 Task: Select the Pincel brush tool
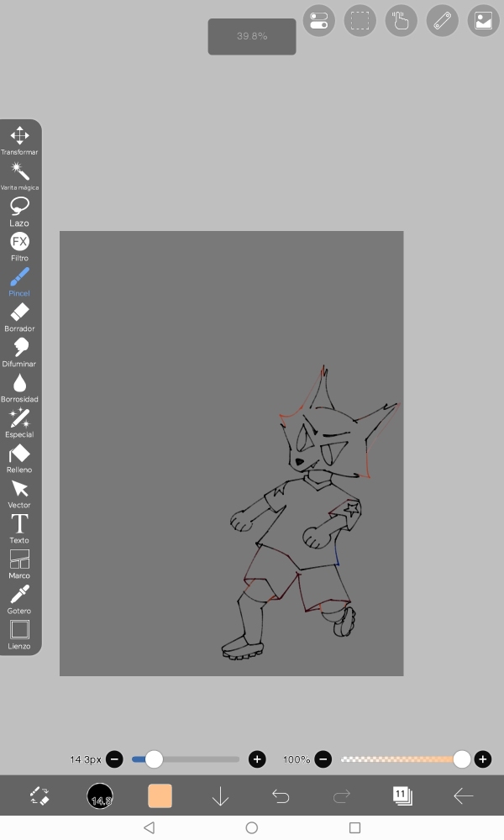click(x=19, y=282)
